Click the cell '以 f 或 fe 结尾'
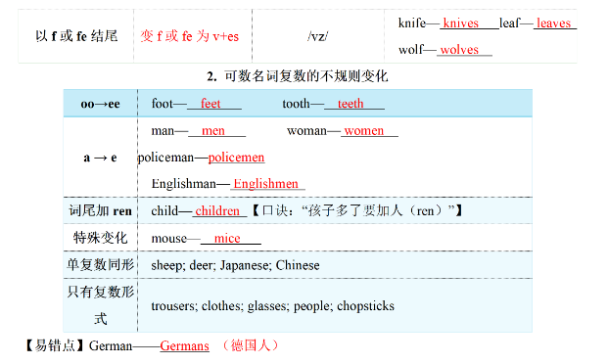This screenshot has width=608, height=364. click(76, 36)
